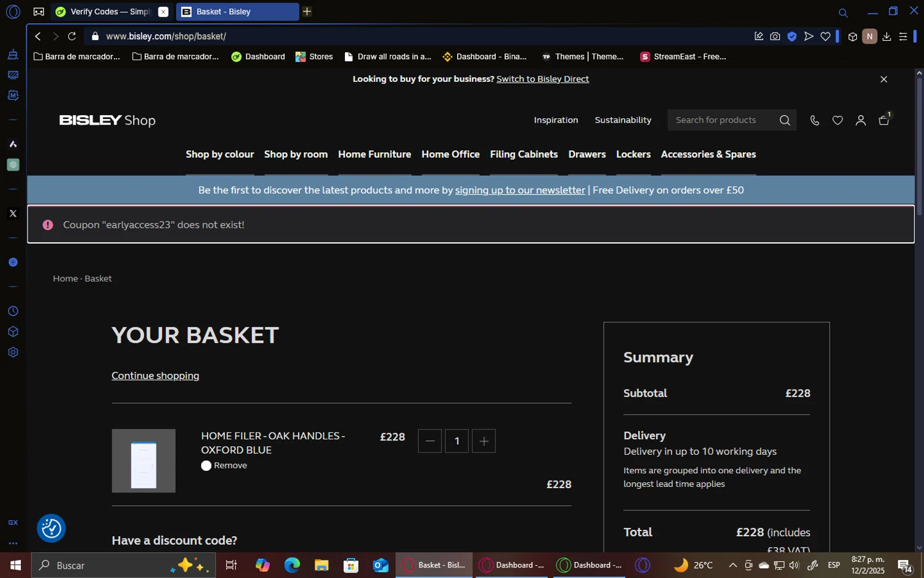Open the Sustainability menu item
This screenshot has height=578, width=924.
coord(623,120)
